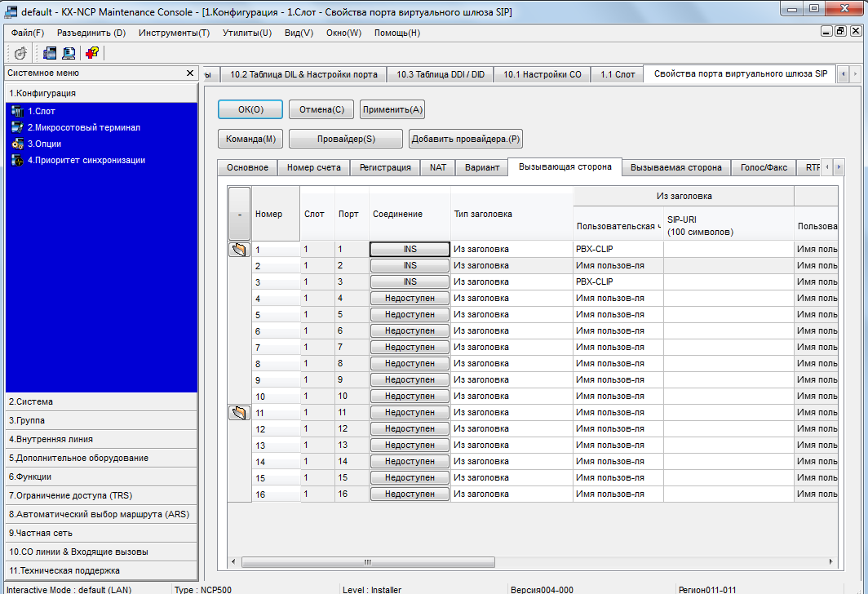
Task: Switch to the Регистрация tab
Action: (385, 167)
